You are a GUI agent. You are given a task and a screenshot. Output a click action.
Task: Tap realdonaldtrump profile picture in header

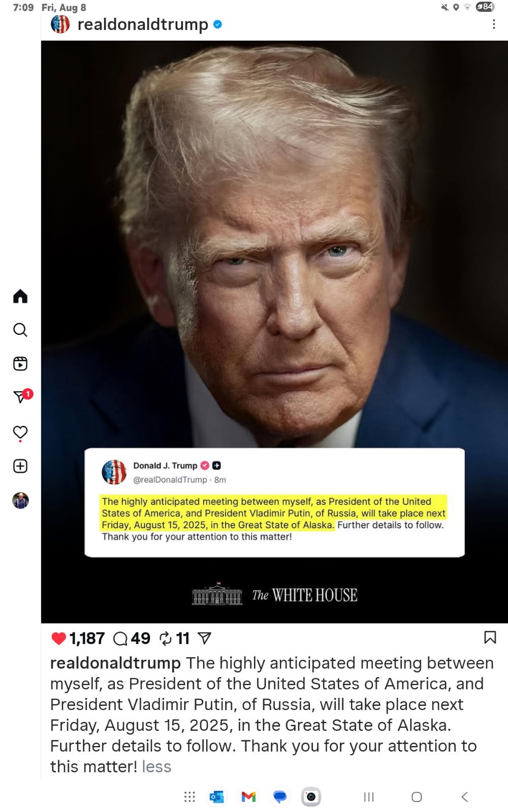point(60,24)
